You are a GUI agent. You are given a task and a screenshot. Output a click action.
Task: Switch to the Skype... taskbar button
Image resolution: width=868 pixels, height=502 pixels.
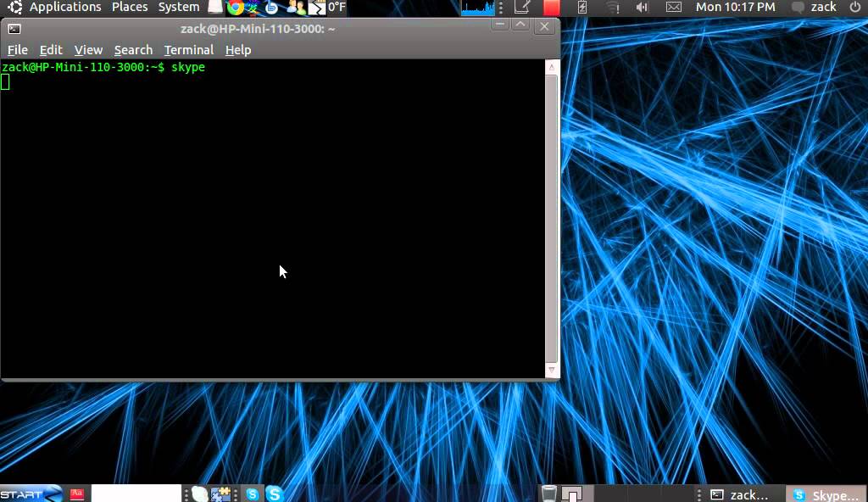[x=826, y=495]
